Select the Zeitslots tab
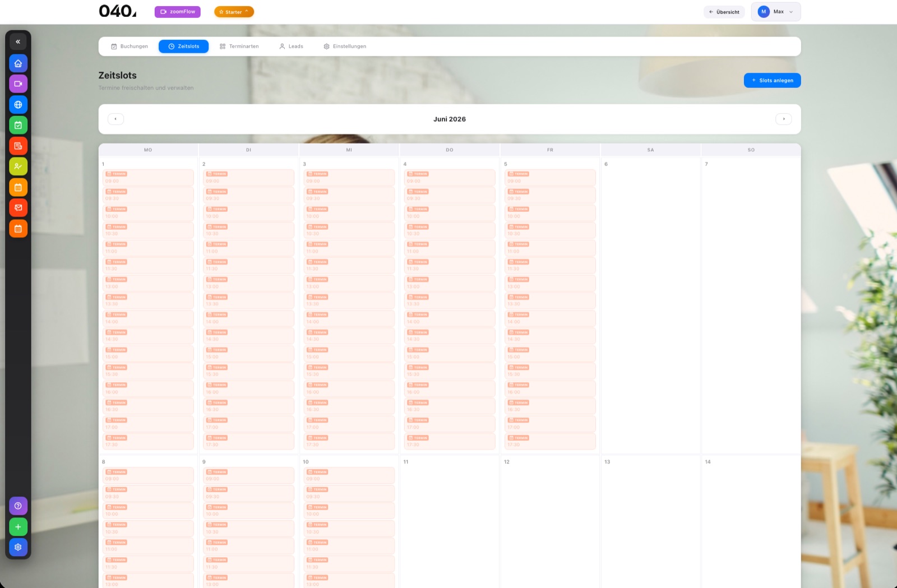The height and width of the screenshot is (588, 897). pos(184,47)
